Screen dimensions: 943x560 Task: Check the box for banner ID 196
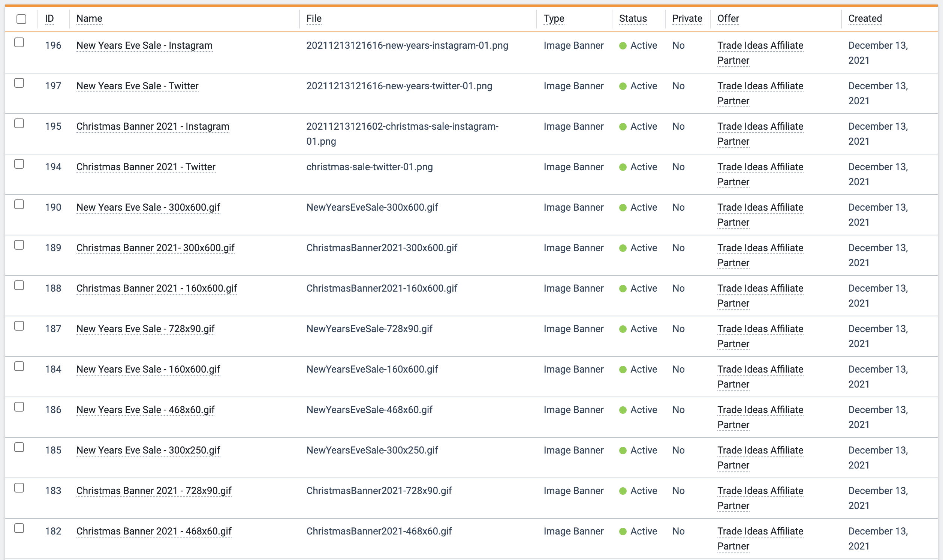(19, 42)
